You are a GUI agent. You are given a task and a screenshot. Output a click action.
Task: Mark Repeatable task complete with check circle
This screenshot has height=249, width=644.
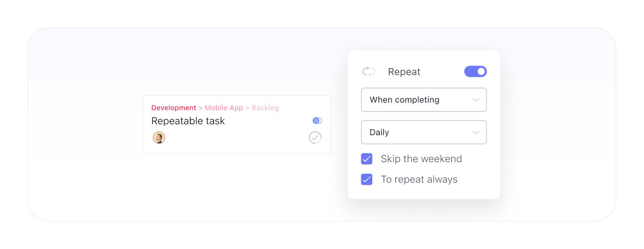(x=315, y=137)
